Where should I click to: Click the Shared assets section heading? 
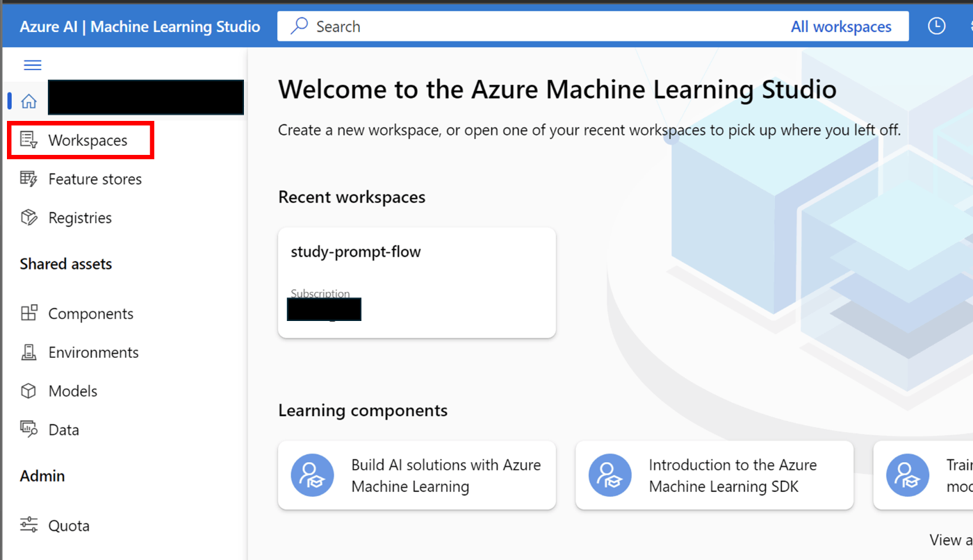(66, 264)
